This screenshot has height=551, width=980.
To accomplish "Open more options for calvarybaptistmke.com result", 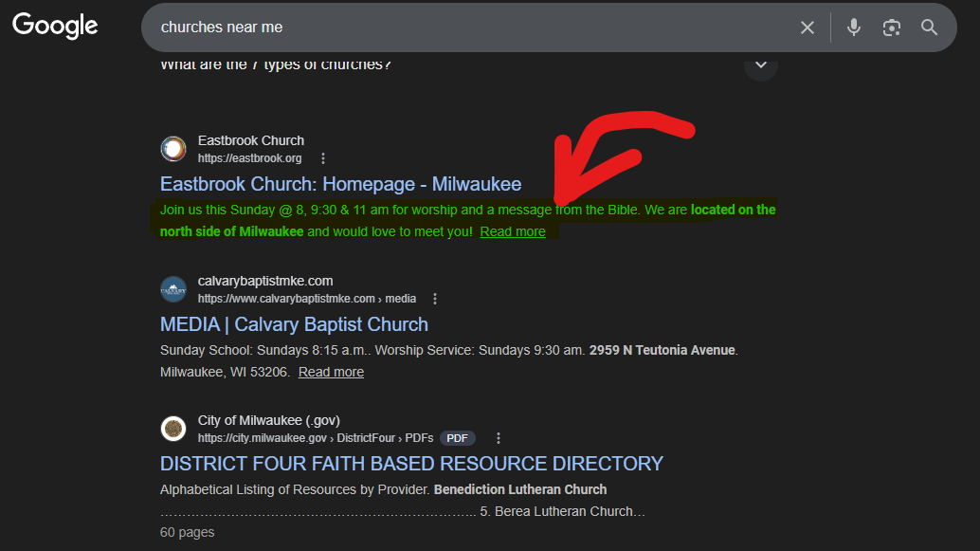I will tap(435, 299).
